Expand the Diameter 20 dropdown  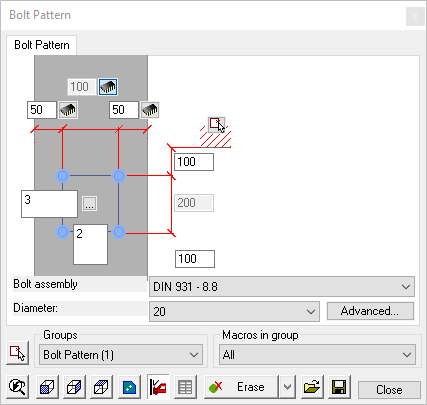pyautogui.click(x=234, y=312)
